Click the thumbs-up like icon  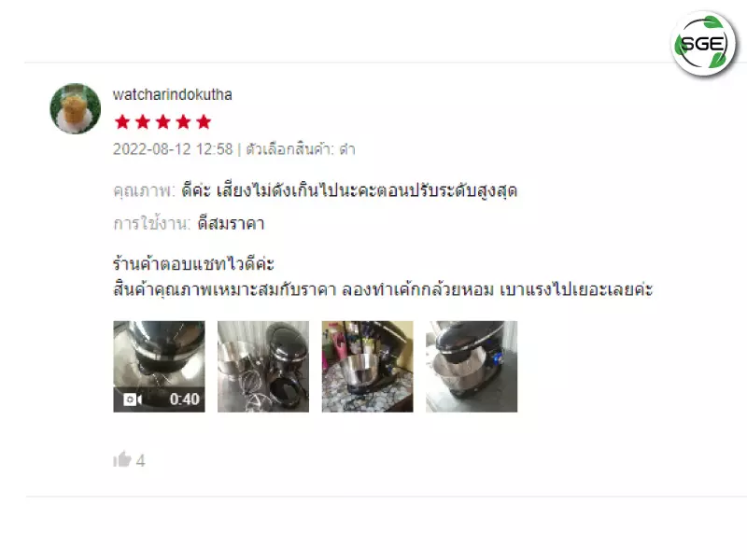tap(122, 459)
